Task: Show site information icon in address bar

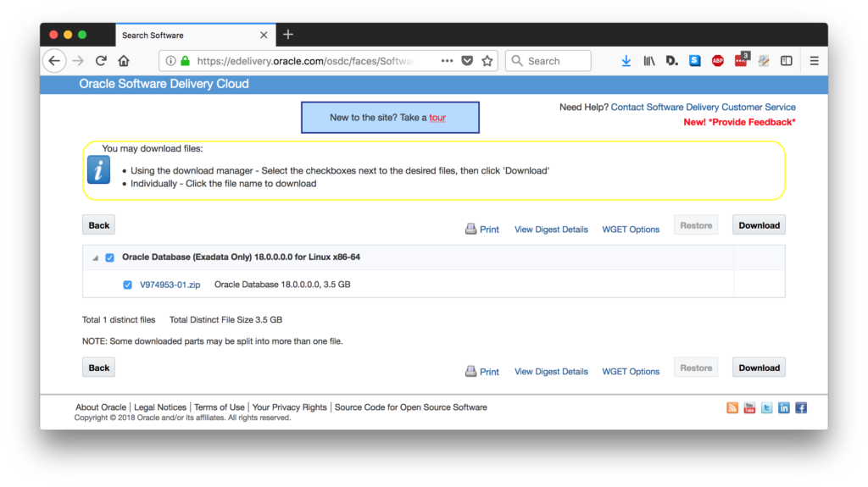Action: tap(170, 61)
